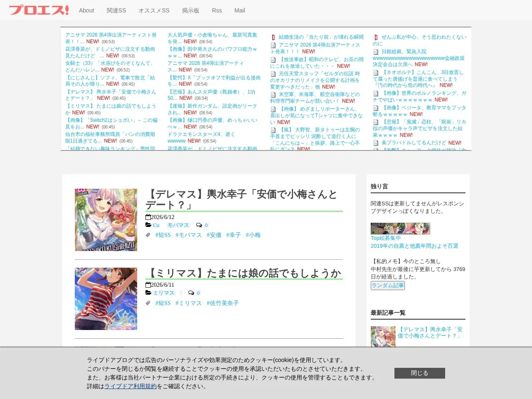Viewport: 532px width, 399px height.
Task: Open the オススメSS menu item
Action: click(154, 10)
